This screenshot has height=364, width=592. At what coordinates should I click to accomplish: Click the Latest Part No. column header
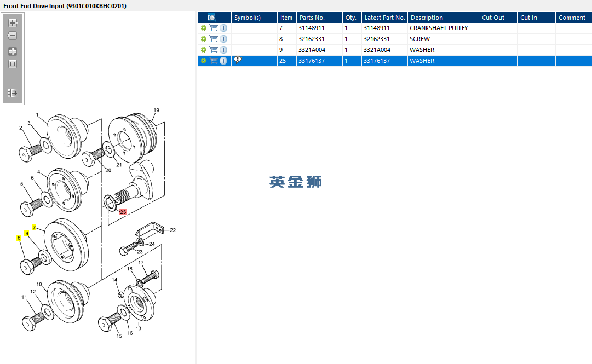coord(385,18)
